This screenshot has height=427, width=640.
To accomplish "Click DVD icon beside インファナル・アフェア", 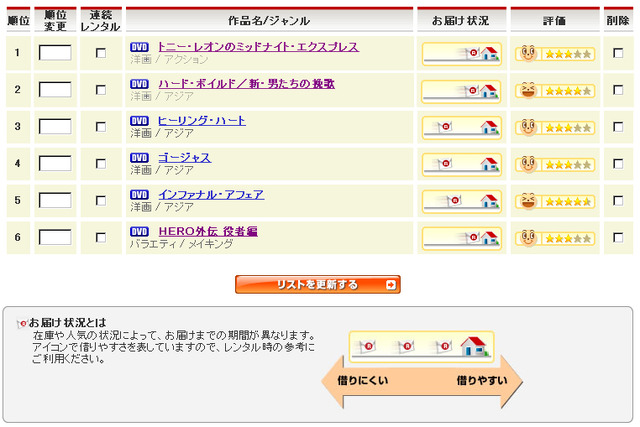I will pyautogui.click(x=139, y=195).
